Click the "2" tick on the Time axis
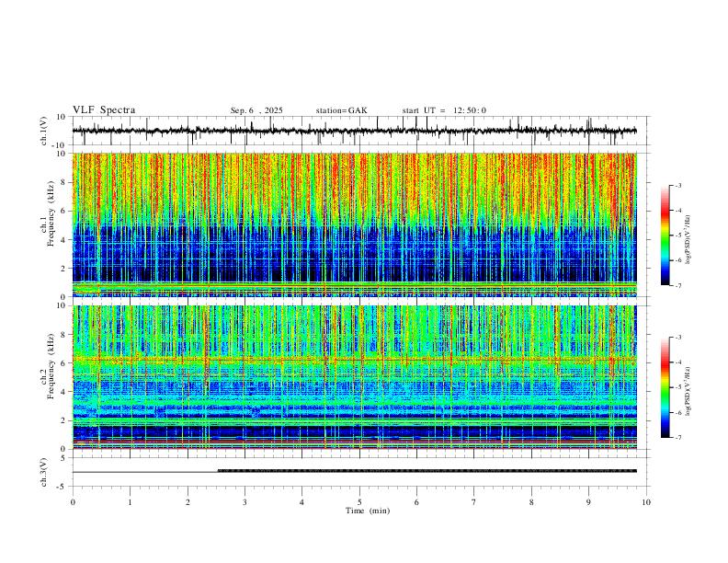This screenshot has height=563, width=728. coord(188,502)
